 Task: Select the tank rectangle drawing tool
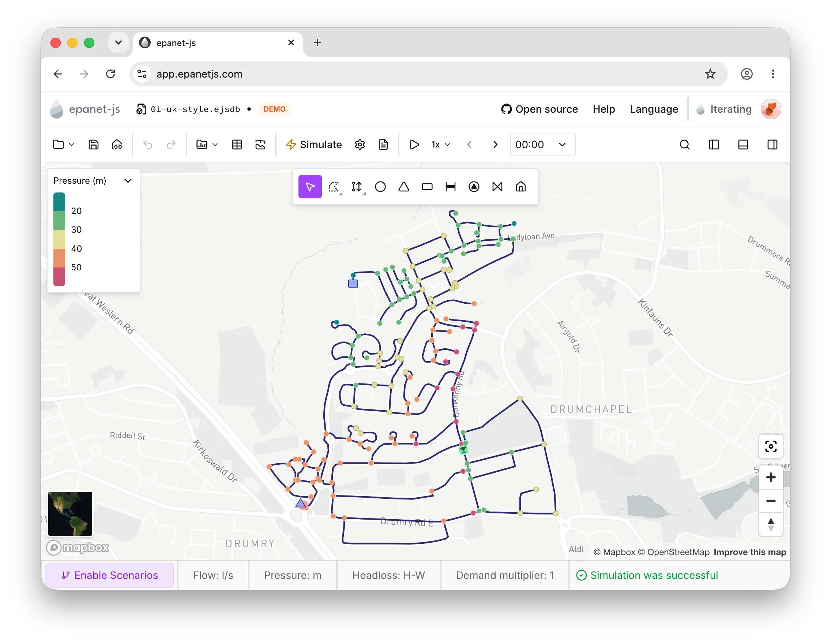[x=427, y=187]
